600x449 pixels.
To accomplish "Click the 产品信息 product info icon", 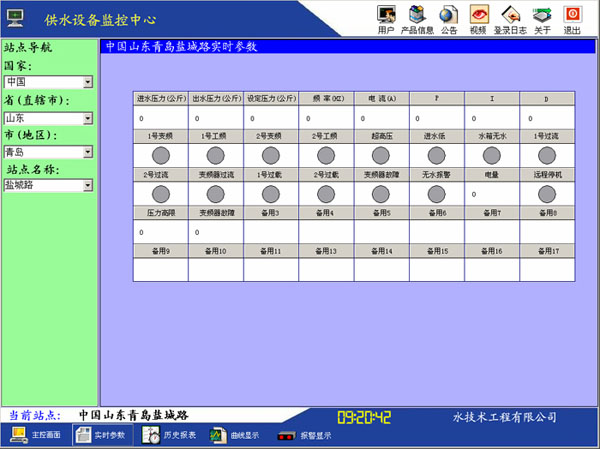I will tap(417, 14).
